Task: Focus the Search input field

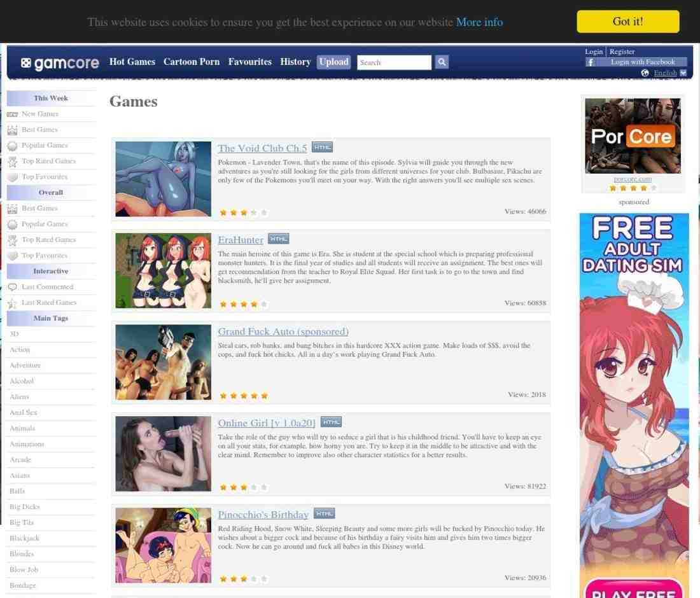Action: coord(395,62)
